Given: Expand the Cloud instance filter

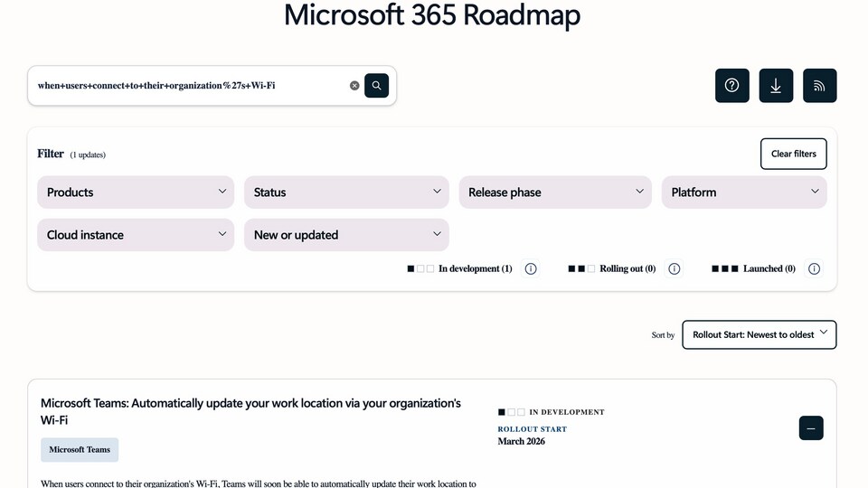Looking at the screenshot, I should point(136,235).
